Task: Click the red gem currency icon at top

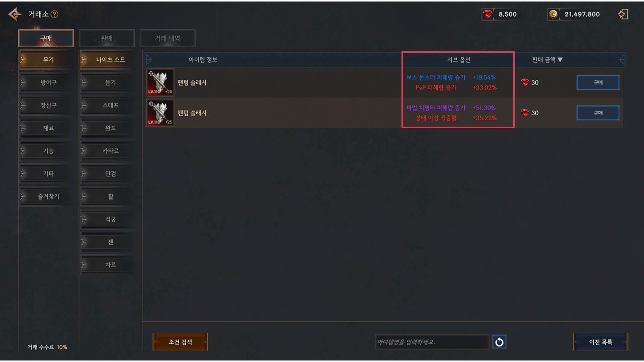Action: [x=488, y=14]
